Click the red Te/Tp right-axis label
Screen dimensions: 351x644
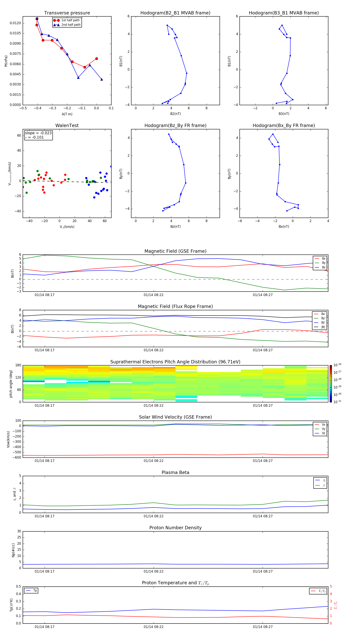[336, 605]
